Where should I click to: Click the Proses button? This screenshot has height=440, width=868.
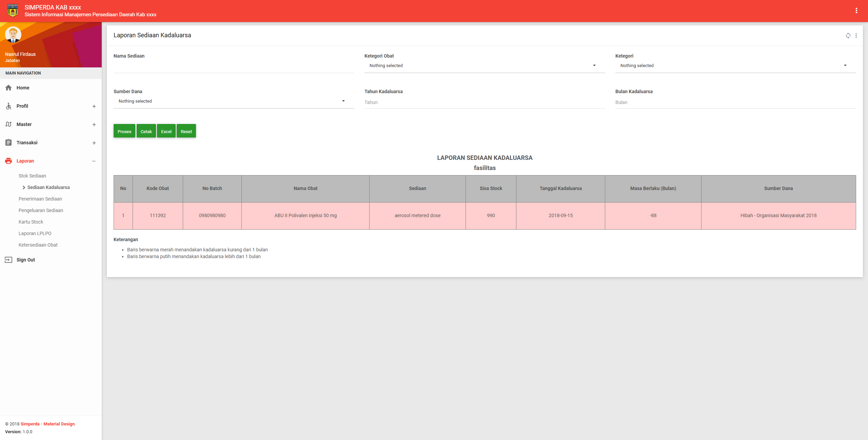[124, 131]
